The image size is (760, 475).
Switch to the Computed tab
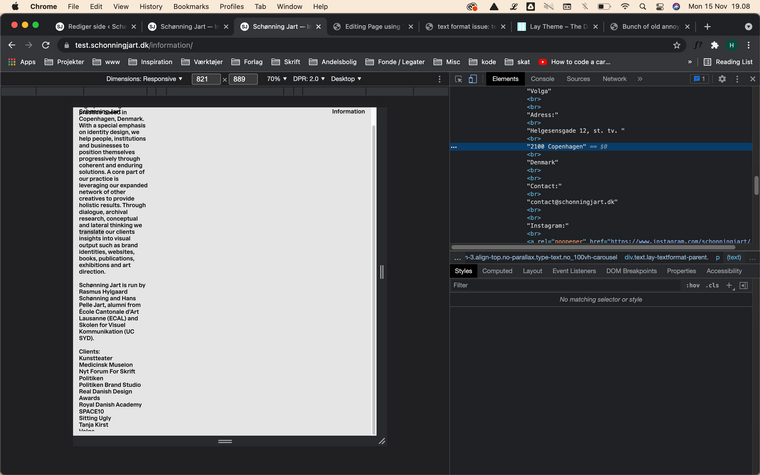[497, 271]
